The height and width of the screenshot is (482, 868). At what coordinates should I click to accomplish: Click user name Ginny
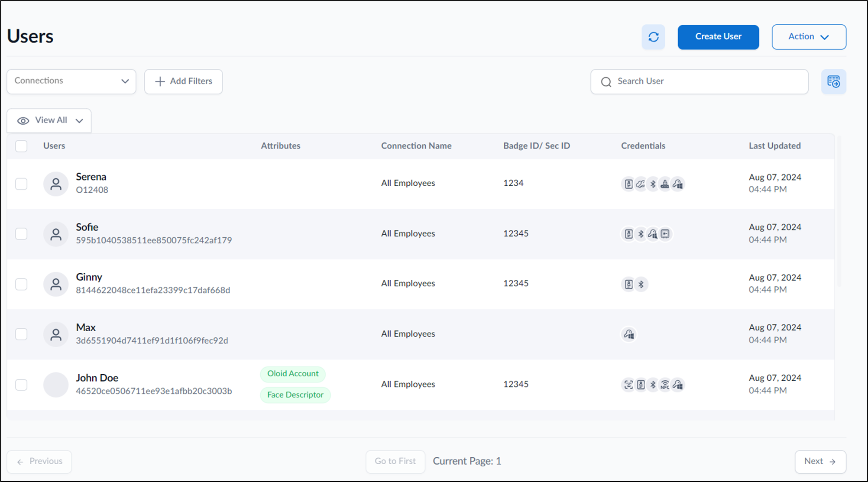89,277
